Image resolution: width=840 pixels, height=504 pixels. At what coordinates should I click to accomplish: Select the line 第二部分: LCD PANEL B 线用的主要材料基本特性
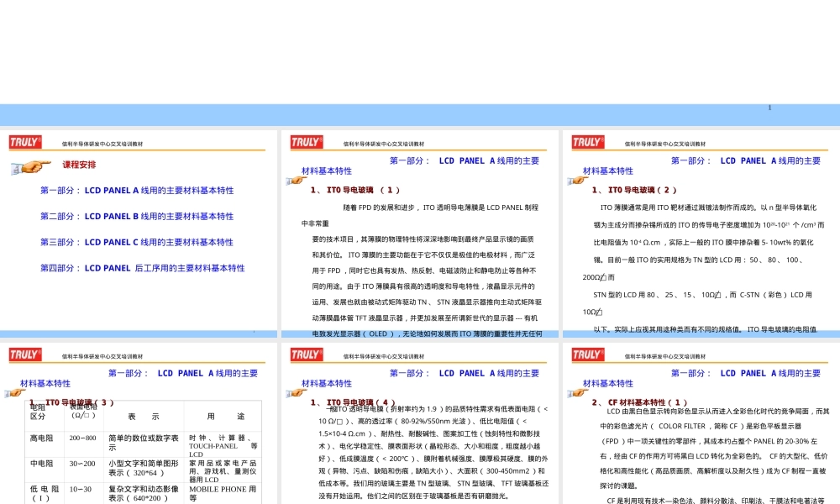[x=137, y=217]
